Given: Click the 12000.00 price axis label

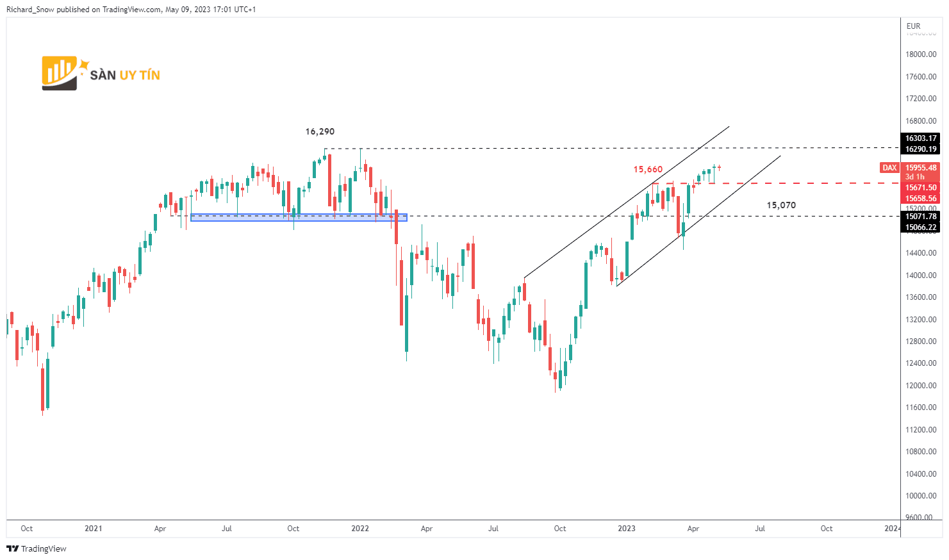Looking at the screenshot, I should point(921,386).
